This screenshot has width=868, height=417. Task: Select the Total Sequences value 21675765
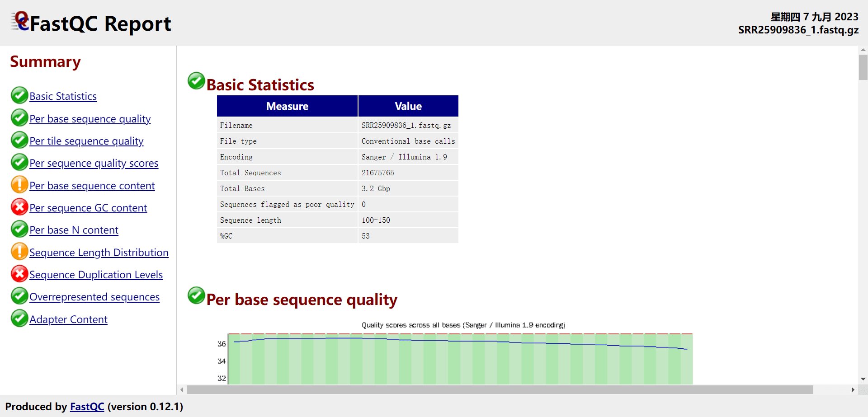click(408, 173)
